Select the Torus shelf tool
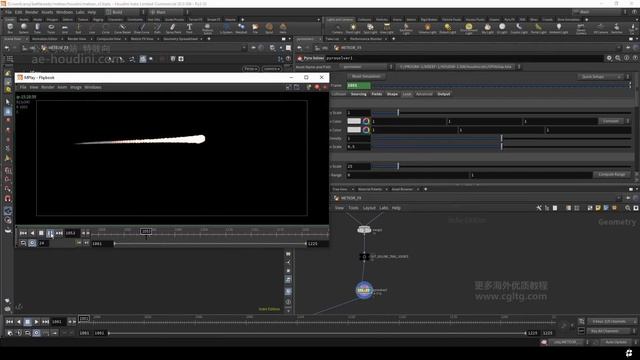640x360 pixels. tap(51, 28)
